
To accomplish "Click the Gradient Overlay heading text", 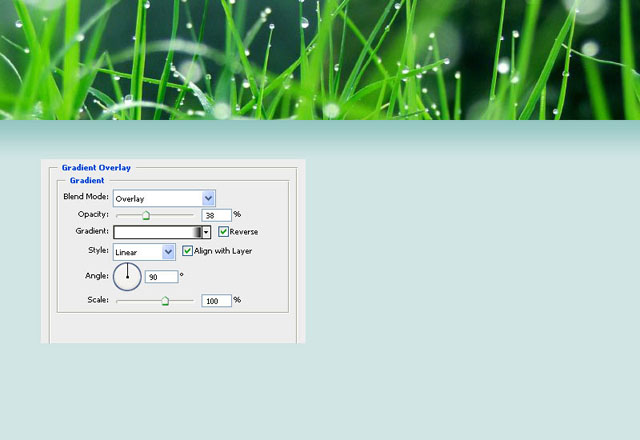I will tap(96, 168).
